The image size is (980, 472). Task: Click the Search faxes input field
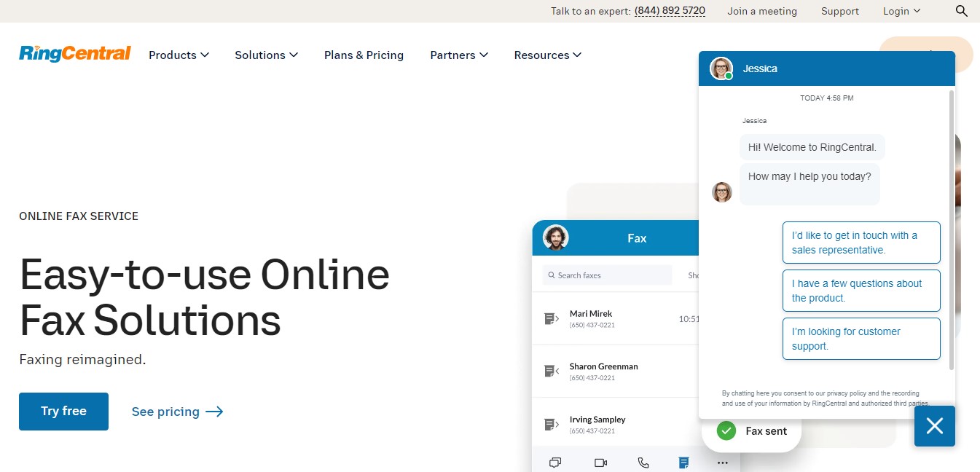point(607,275)
